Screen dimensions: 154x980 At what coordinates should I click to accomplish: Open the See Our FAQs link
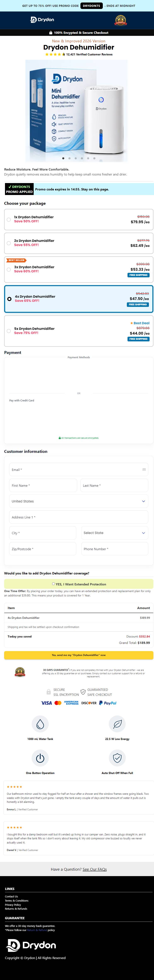coord(95,869)
